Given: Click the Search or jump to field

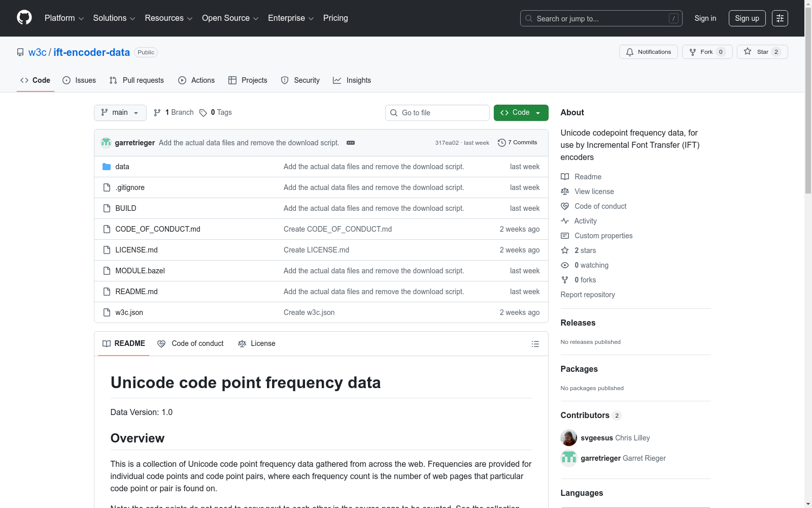Looking at the screenshot, I should [601, 18].
